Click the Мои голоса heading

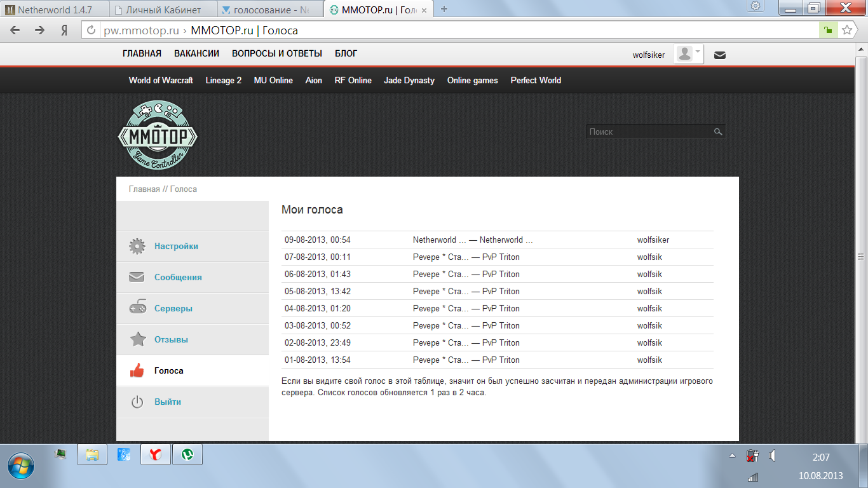tap(312, 210)
